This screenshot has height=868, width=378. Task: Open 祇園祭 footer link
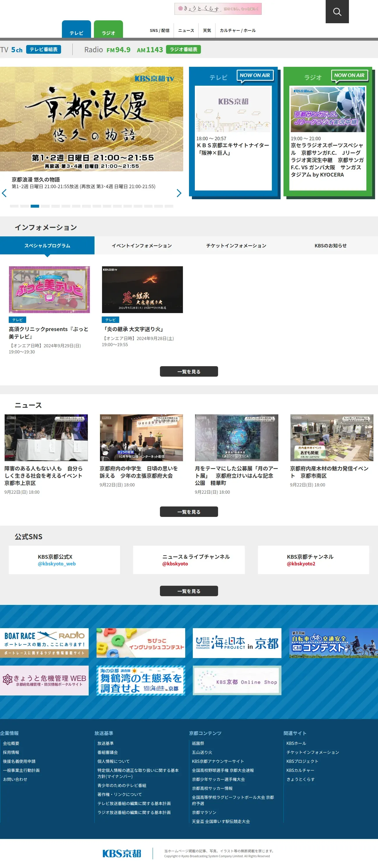click(198, 743)
